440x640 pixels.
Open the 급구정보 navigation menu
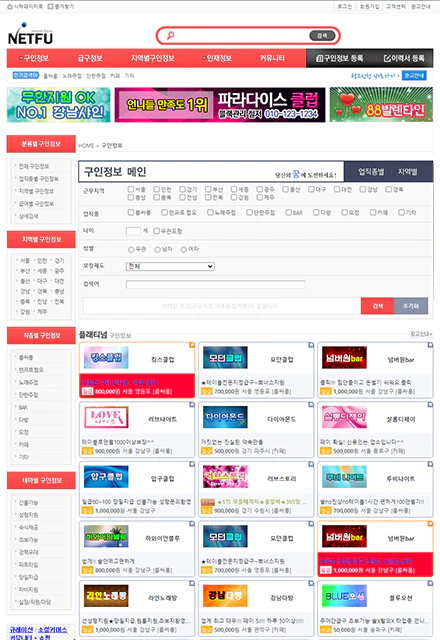pos(90,58)
